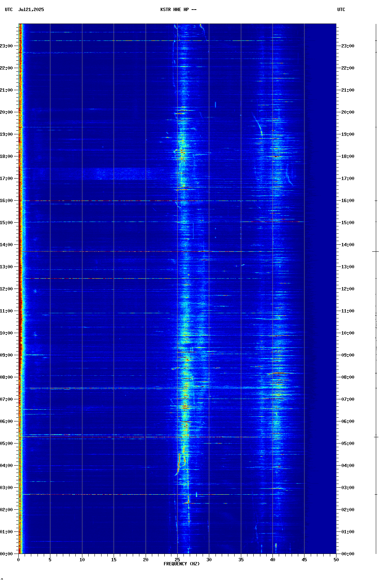Click the '30' frequency tick label
This screenshot has height=583, width=392.
pos(209,560)
